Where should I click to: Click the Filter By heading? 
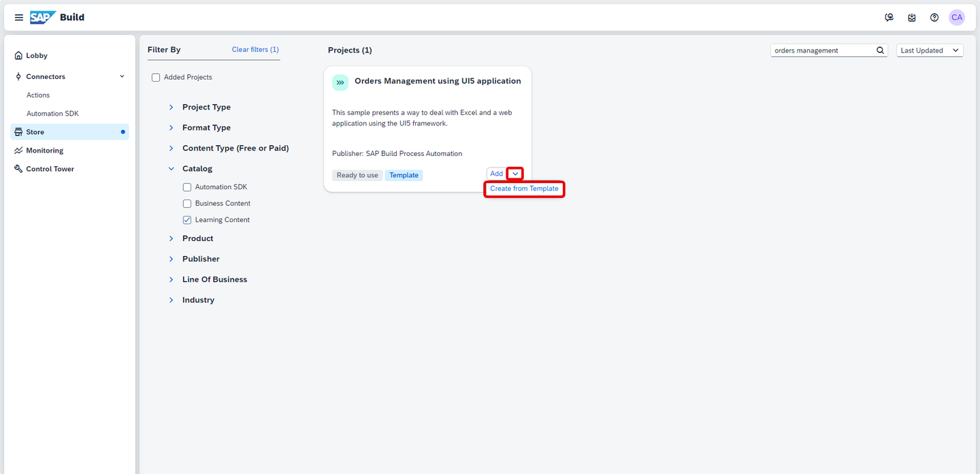click(x=164, y=50)
